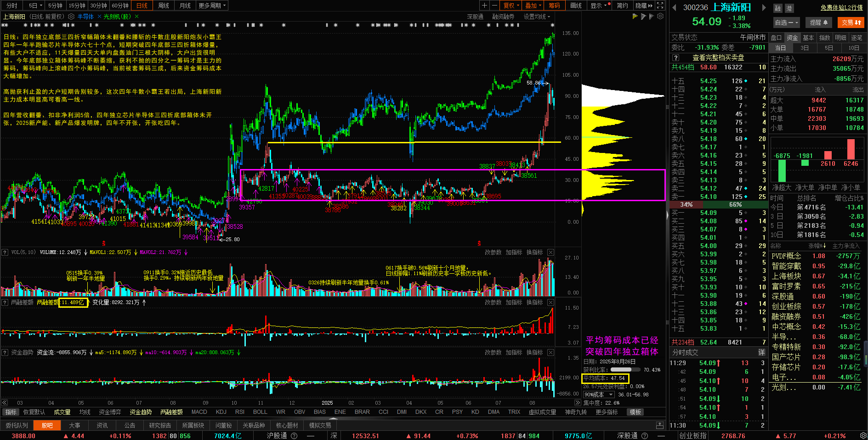Click the zoom-in plus icon on chart toolbar
868x440 pixels.
pos(484,6)
